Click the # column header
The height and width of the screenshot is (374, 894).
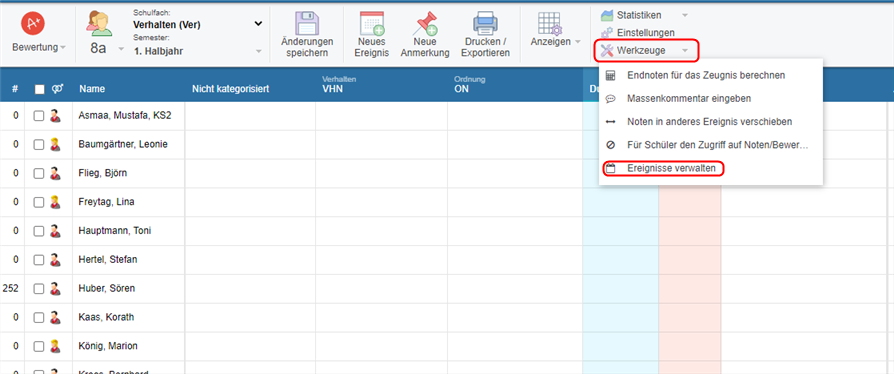point(15,89)
